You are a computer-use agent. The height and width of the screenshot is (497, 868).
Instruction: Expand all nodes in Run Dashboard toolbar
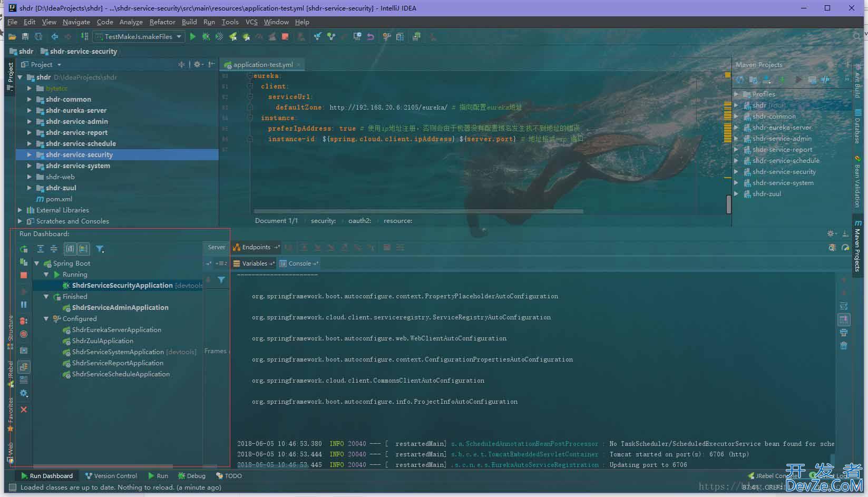[x=40, y=249]
